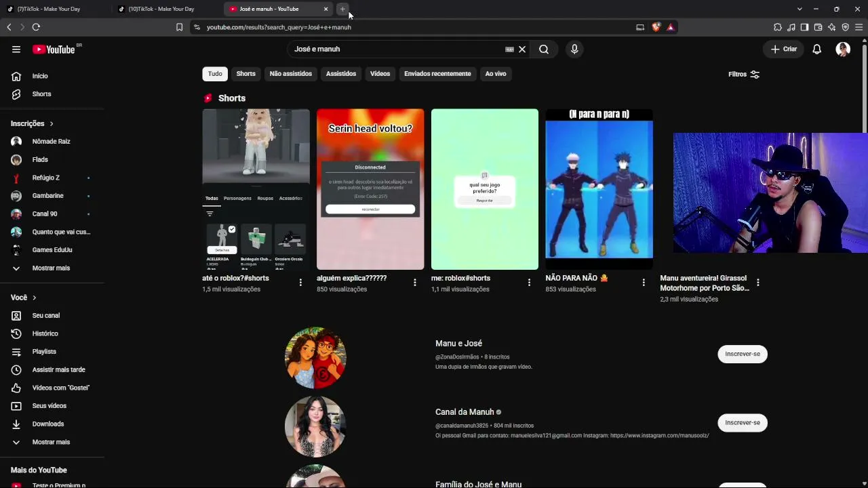Play the "Serin head voltou?" short thumbnail
Screen dimensions: 868x488
pyautogui.click(x=370, y=189)
